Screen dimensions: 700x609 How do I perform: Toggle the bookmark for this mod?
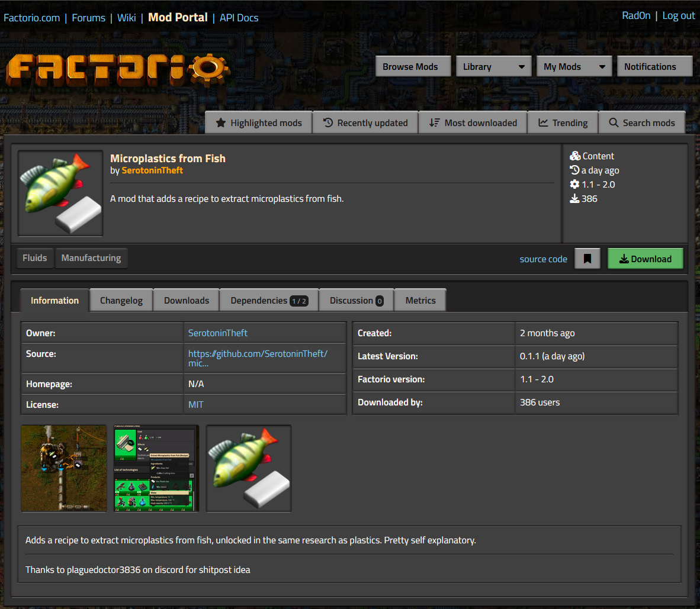pos(587,259)
